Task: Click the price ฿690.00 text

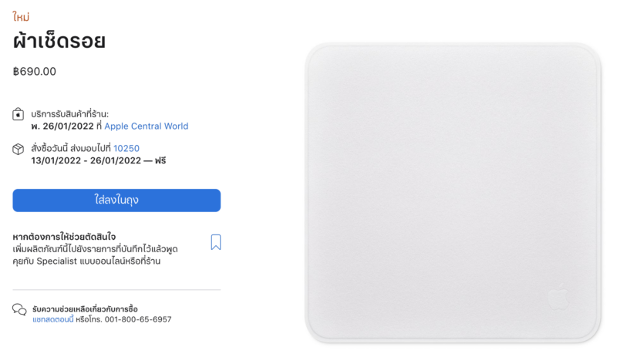Action: pyautogui.click(x=35, y=71)
